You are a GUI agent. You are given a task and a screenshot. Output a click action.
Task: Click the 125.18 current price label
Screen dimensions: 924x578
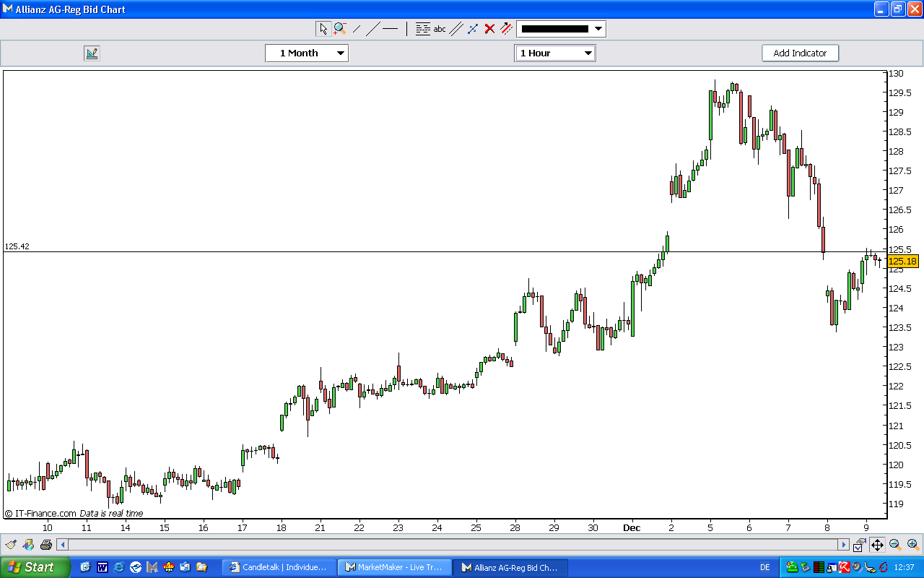point(903,262)
